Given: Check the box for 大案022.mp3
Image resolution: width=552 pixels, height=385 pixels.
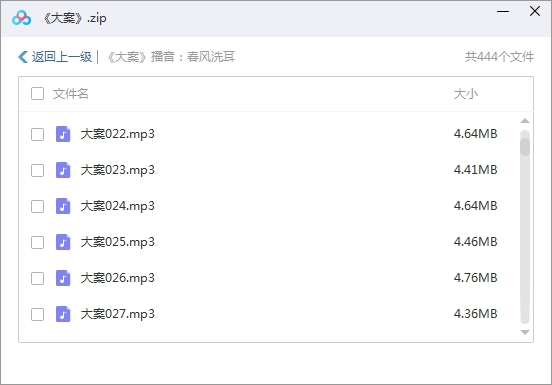Looking at the screenshot, I should point(37,134).
